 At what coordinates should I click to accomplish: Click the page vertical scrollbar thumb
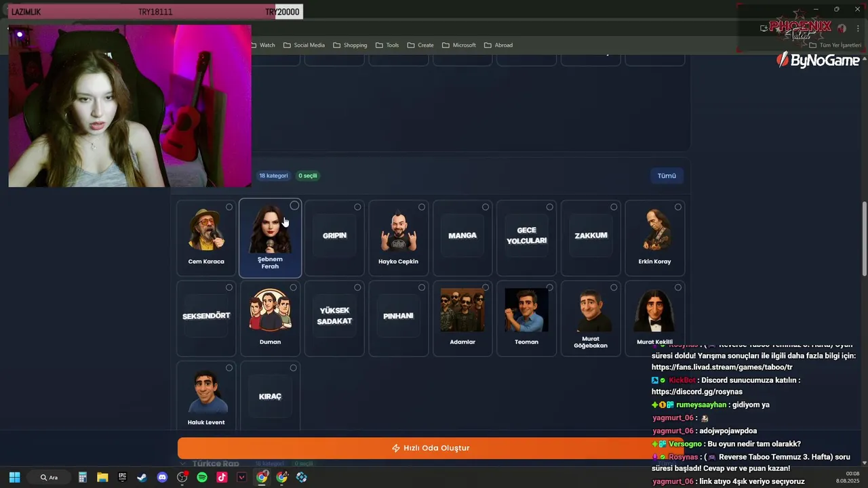click(865, 238)
